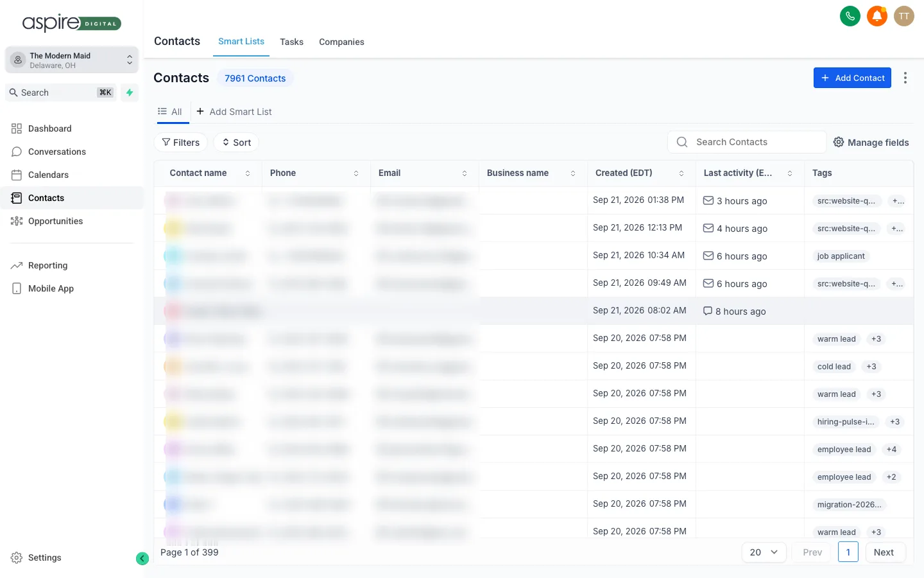Click the Conversations speech bubble icon
924x578 pixels.
click(x=17, y=152)
